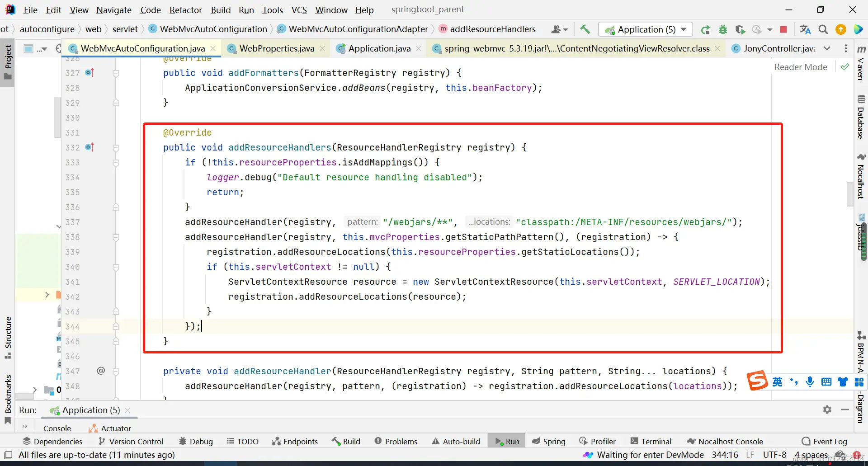Run with Coverage using the shield icon
This screenshot has height=466, width=868.
pos(740,30)
